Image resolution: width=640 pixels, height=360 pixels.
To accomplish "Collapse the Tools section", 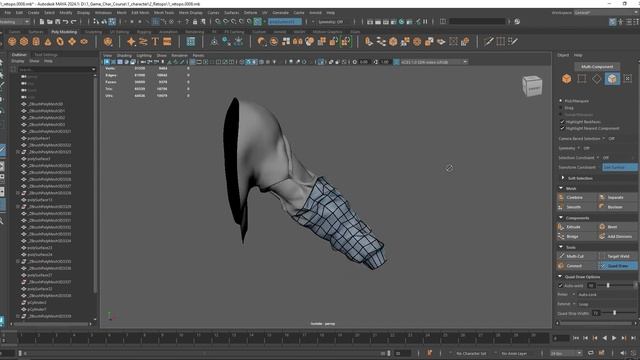I will pos(560,247).
